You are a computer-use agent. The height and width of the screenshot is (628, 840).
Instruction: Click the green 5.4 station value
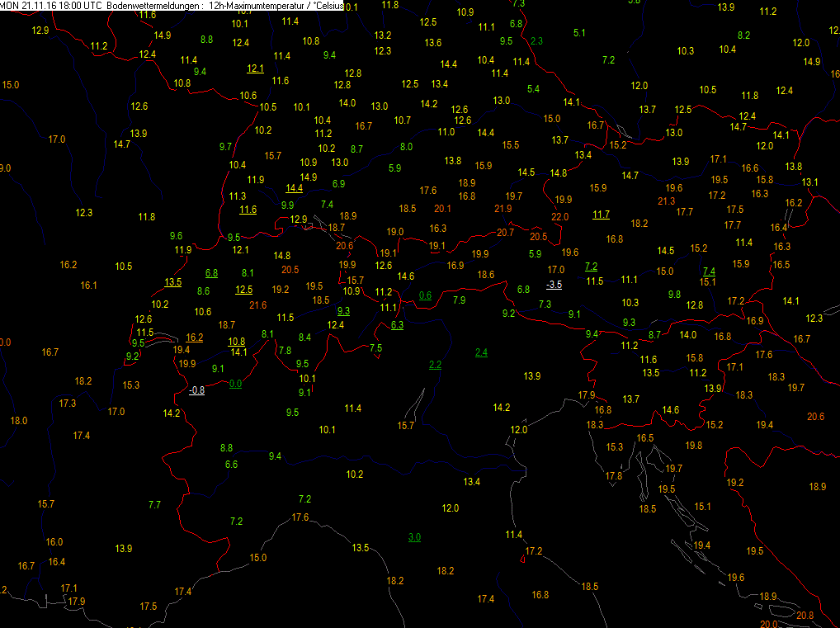(x=533, y=89)
